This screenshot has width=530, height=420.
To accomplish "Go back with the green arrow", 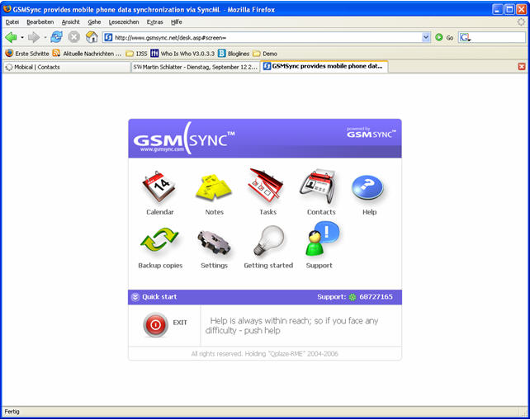I will point(12,37).
